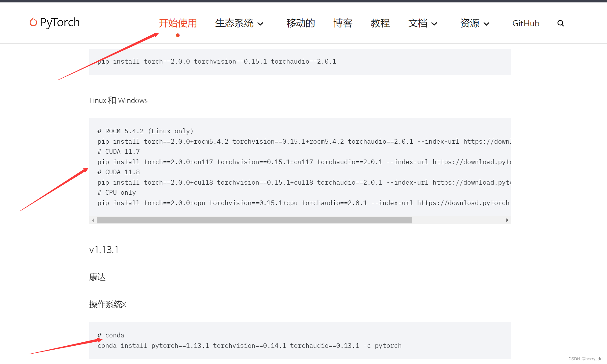Go to the 移动的 (Mobile) page
607x364 pixels.
click(x=300, y=23)
